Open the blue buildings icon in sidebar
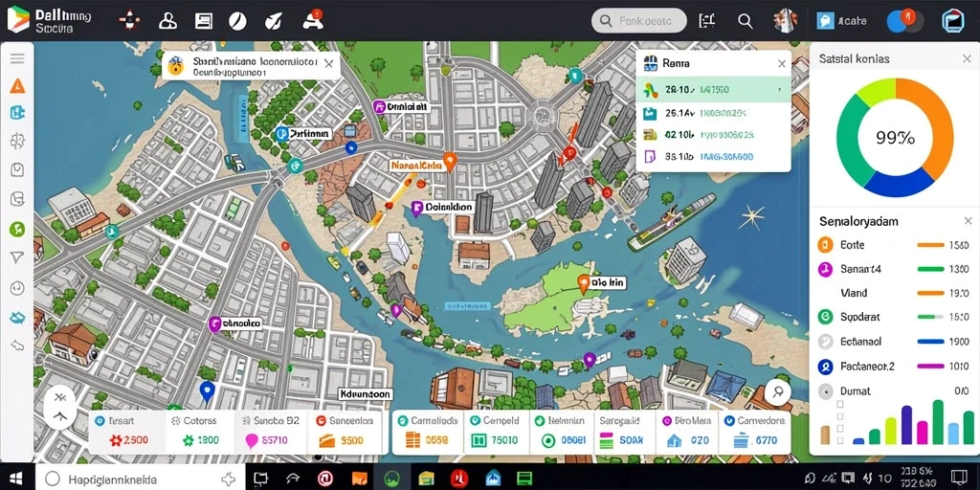Screen dimensions: 980x490 click(x=17, y=113)
